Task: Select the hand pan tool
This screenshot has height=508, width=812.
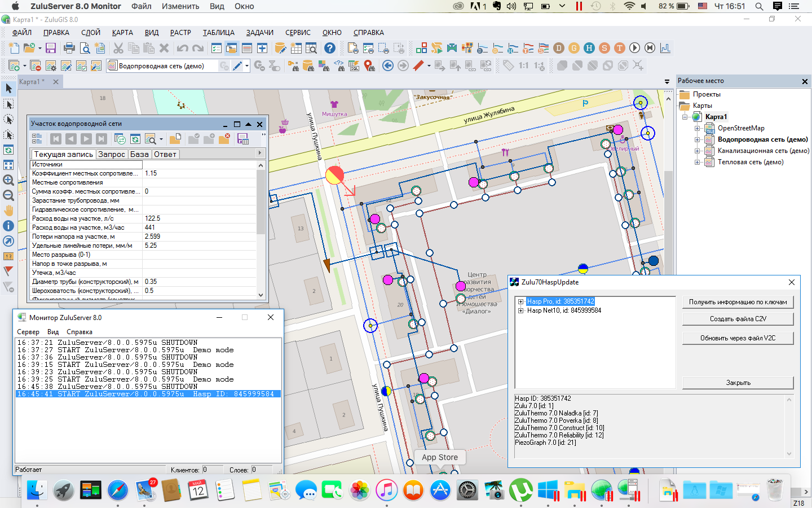Action: [x=8, y=211]
